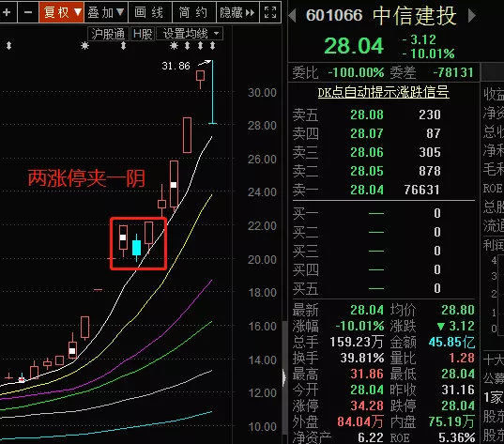The height and width of the screenshot is (444, 504).
Task: Click the minus zoom-out chart button
Action: click(x=28, y=12)
